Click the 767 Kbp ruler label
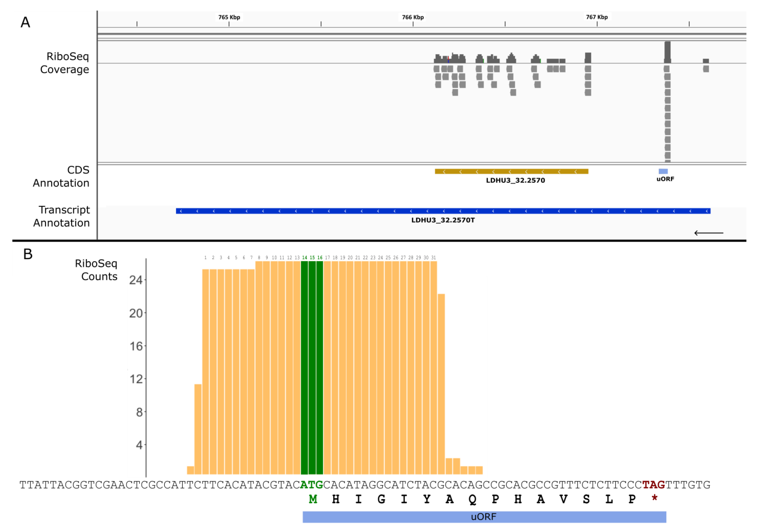This screenshot has width=758, height=532. [x=597, y=17]
